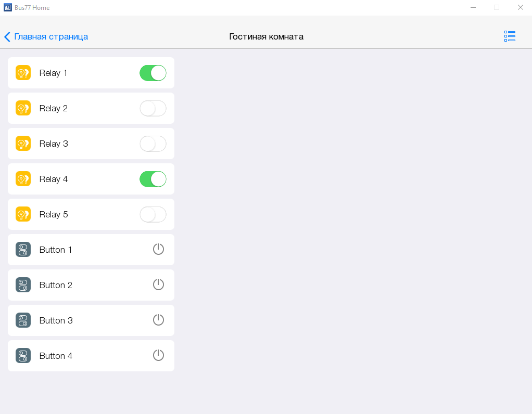Click the Гостиная комната page title
The width and height of the screenshot is (532, 414).
[x=266, y=36]
